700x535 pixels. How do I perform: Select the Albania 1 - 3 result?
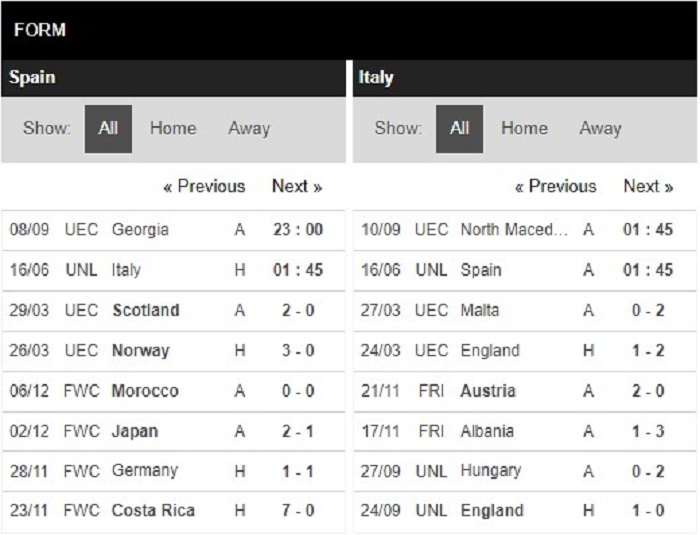click(x=648, y=431)
